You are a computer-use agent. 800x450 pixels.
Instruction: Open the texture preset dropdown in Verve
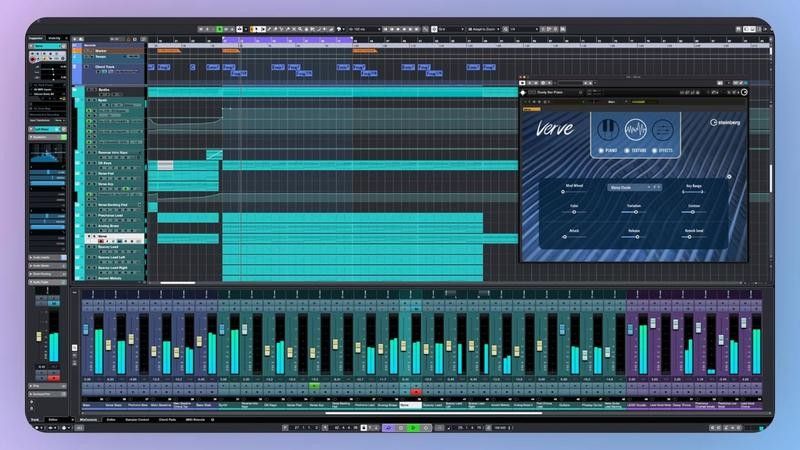tap(634, 188)
